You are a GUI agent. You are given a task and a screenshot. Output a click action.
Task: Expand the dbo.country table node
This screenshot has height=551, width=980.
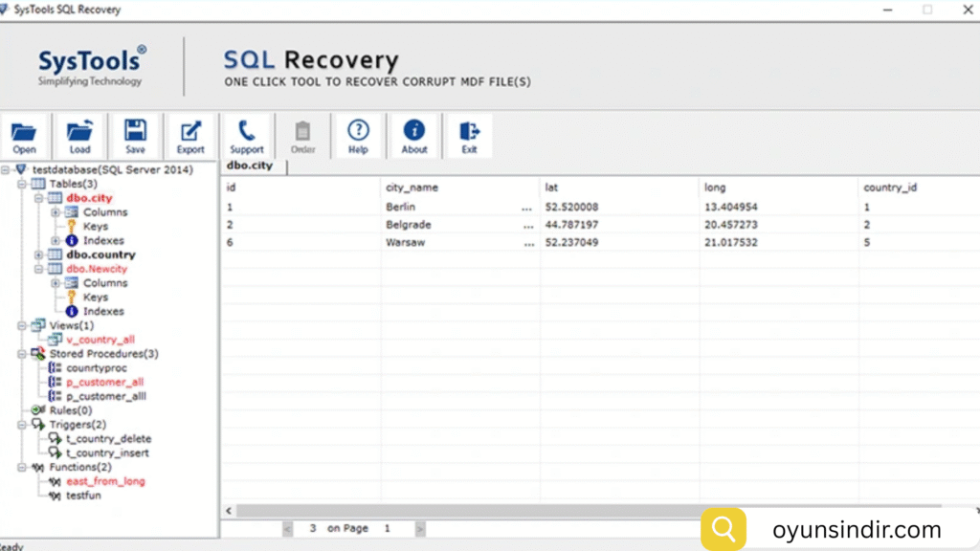[38, 255]
